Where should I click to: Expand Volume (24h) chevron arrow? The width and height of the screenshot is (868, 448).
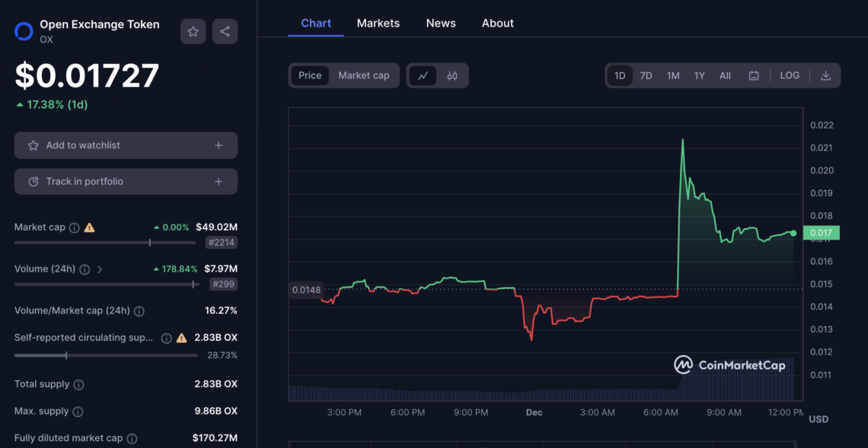coord(100,269)
